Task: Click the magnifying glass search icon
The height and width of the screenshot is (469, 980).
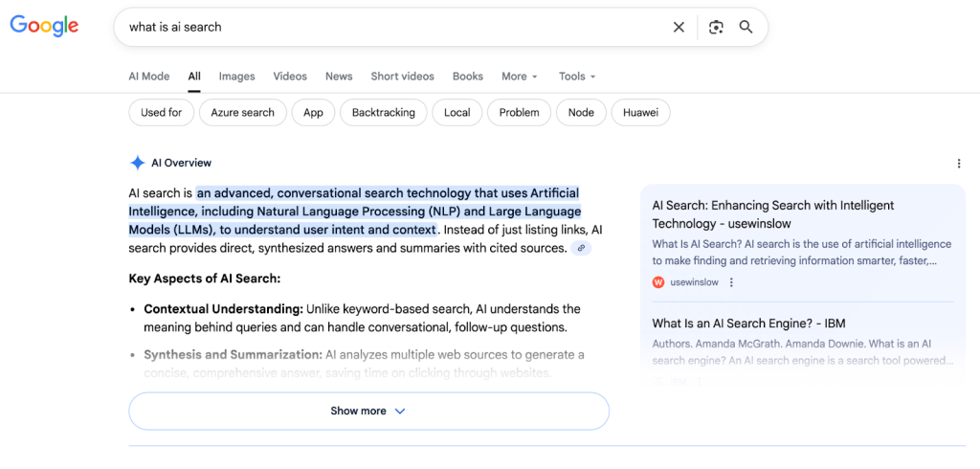Action: [746, 27]
